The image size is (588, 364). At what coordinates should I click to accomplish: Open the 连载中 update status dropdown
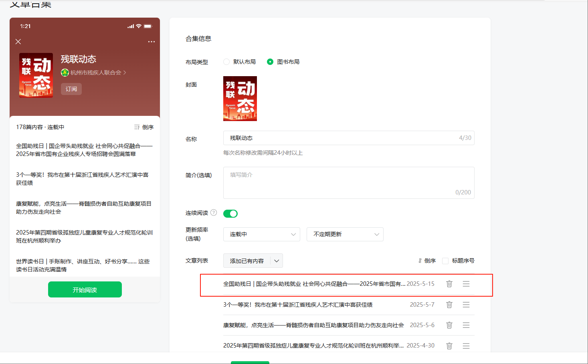261,234
